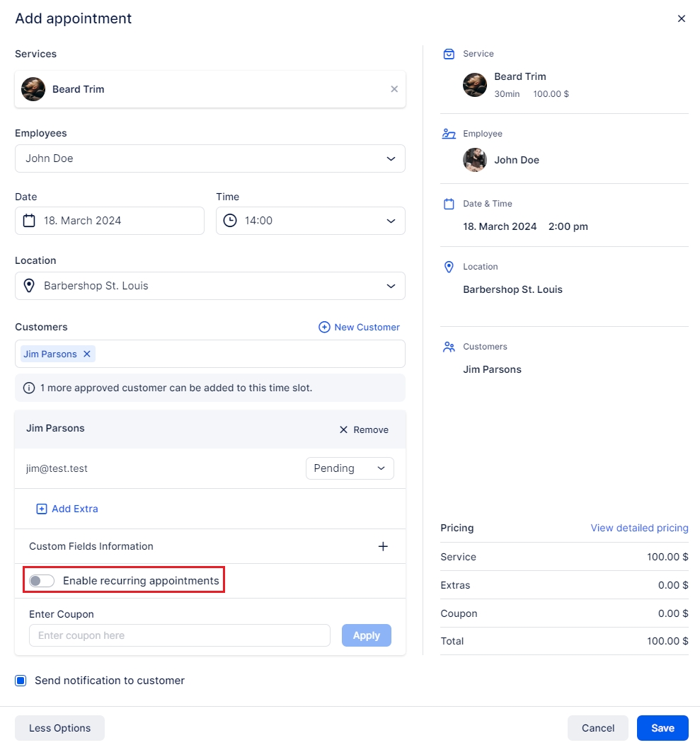Click the Less Options button
700x745 pixels.
coord(59,728)
